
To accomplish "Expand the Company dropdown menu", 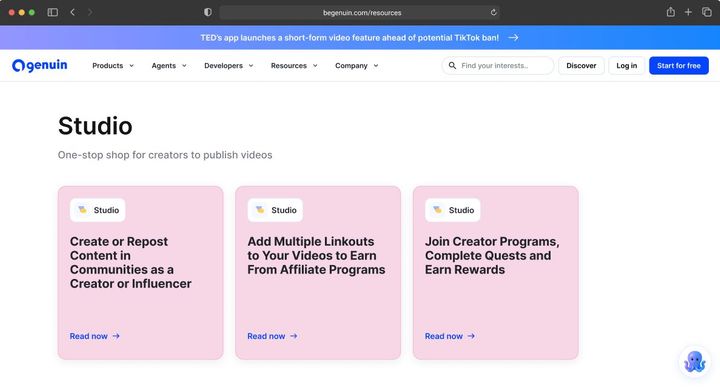I will coord(357,66).
